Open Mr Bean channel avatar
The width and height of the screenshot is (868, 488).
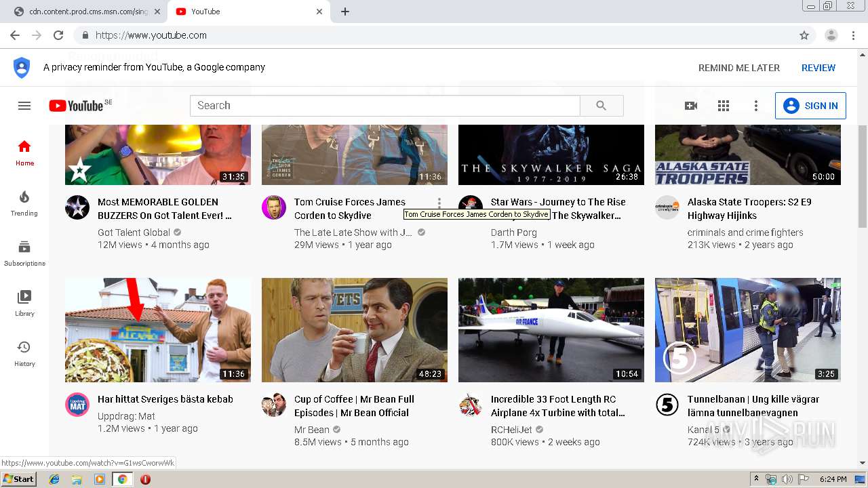(274, 405)
